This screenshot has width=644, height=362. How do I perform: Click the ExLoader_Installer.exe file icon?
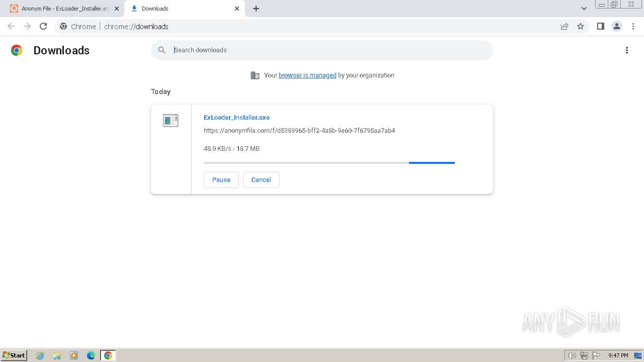click(171, 120)
